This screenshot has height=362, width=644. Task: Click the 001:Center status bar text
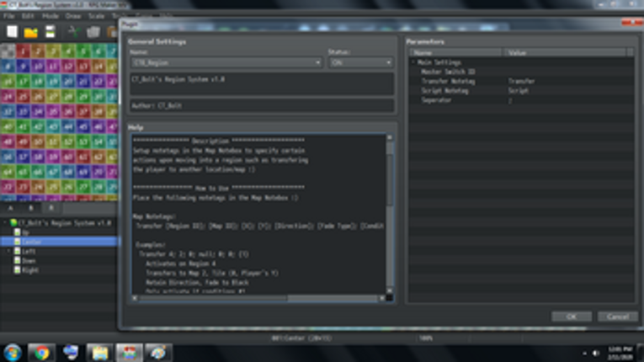pos(301,338)
